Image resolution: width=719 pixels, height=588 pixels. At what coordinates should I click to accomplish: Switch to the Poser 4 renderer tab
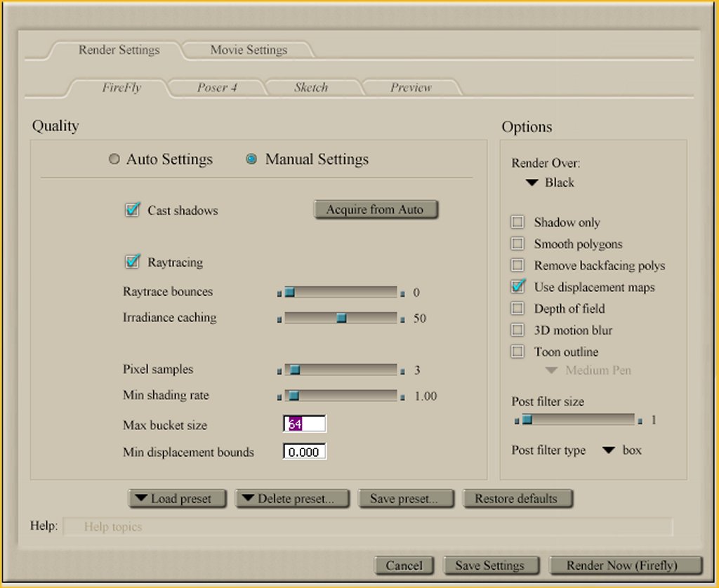pos(216,88)
